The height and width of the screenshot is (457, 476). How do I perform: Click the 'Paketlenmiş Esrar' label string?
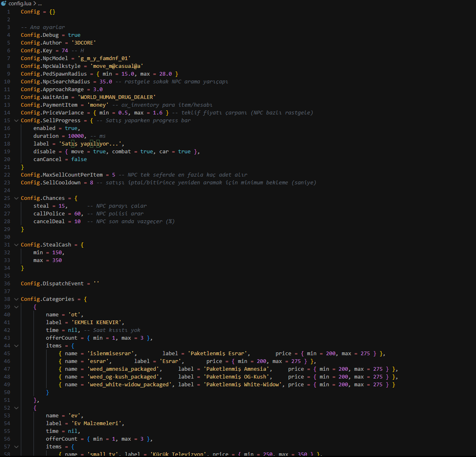coord(217,354)
